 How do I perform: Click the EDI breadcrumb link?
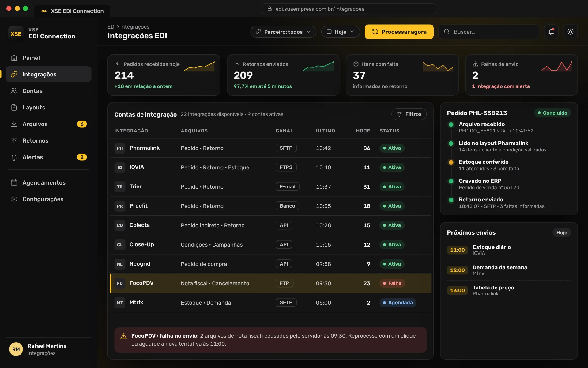pyautogui.click(x=111, y=27)
